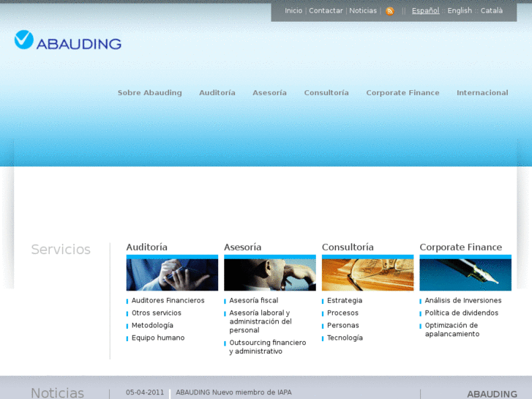Open the Asesoría thinking man thumbnail
This screenshot has width=532, height=399.
(270, 273)
